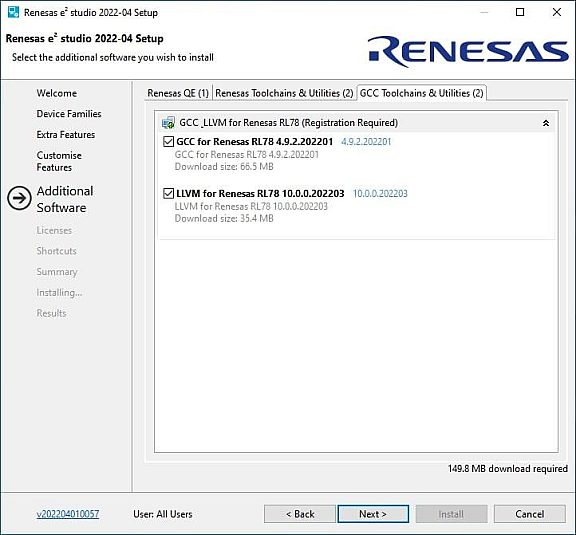Open the Device Families step
The image size is (576, 535).
[x=69, y=114]
